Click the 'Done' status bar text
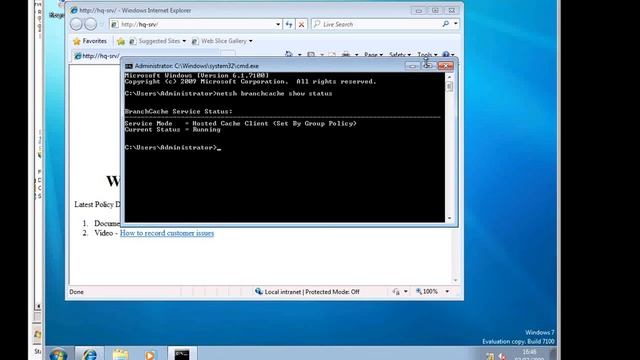The width and height of the screenshot is (640, 360). (76, 292)
